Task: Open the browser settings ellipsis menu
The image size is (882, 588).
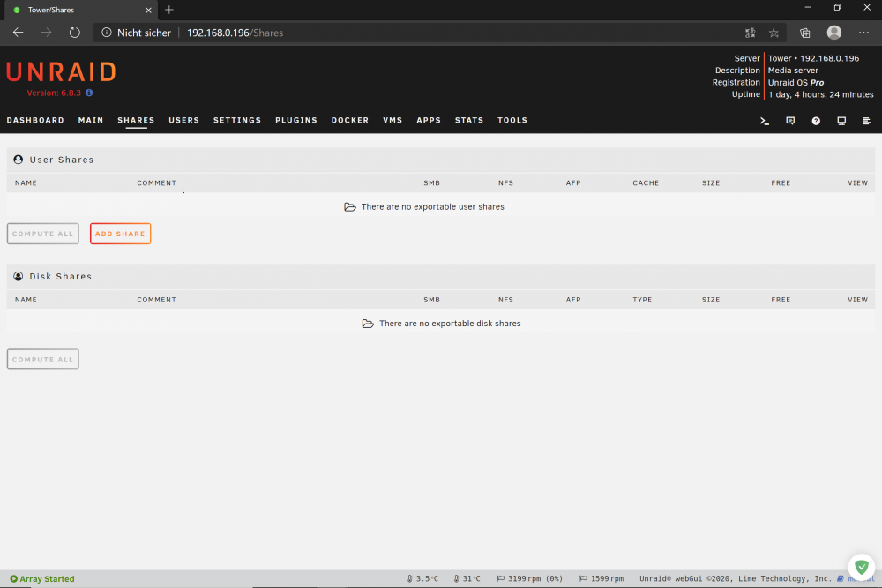Action: tap(864, 33)
